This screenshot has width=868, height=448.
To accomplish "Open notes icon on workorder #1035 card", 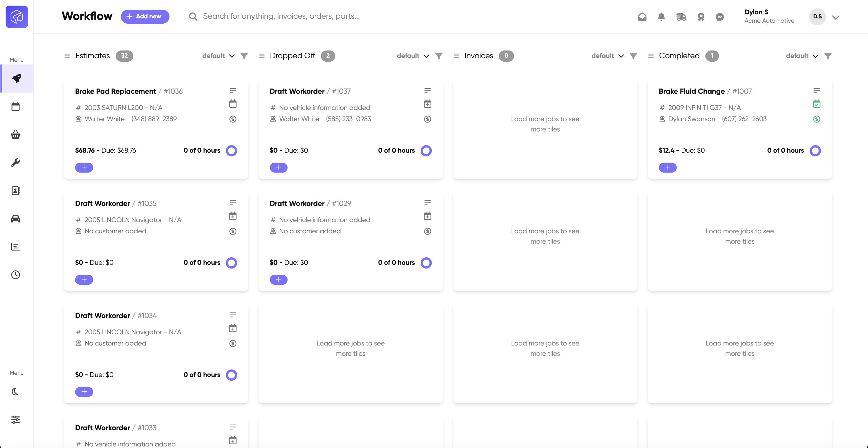I will coord(233,203).
